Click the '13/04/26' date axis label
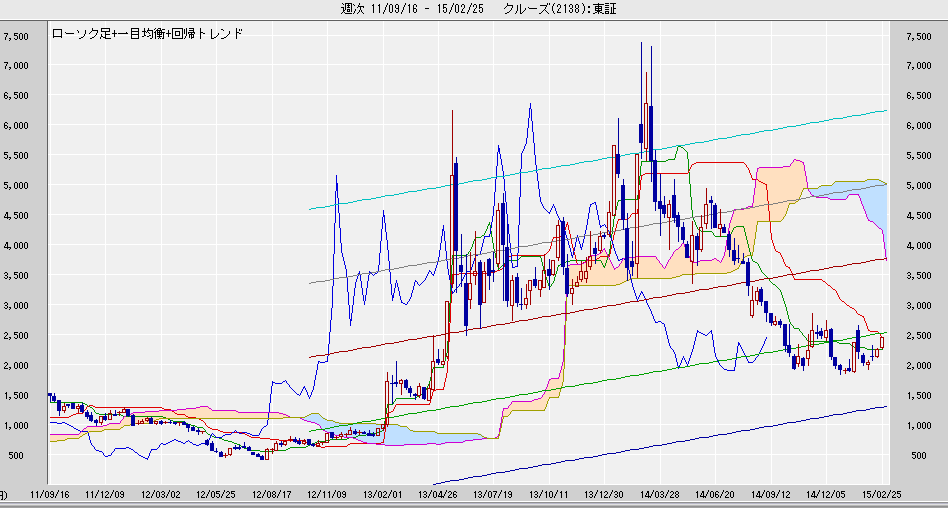 (x=437, y=494)
